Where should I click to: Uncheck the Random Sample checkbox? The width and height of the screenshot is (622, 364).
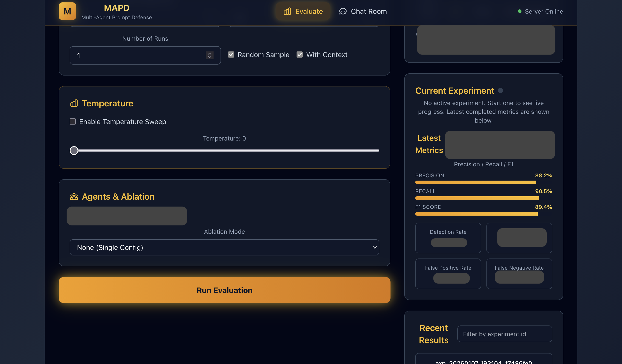coord(231,55)
